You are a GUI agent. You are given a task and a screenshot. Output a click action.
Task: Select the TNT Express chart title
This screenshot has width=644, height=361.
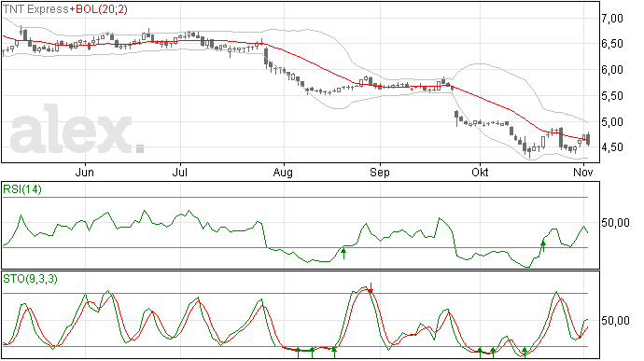35,9
